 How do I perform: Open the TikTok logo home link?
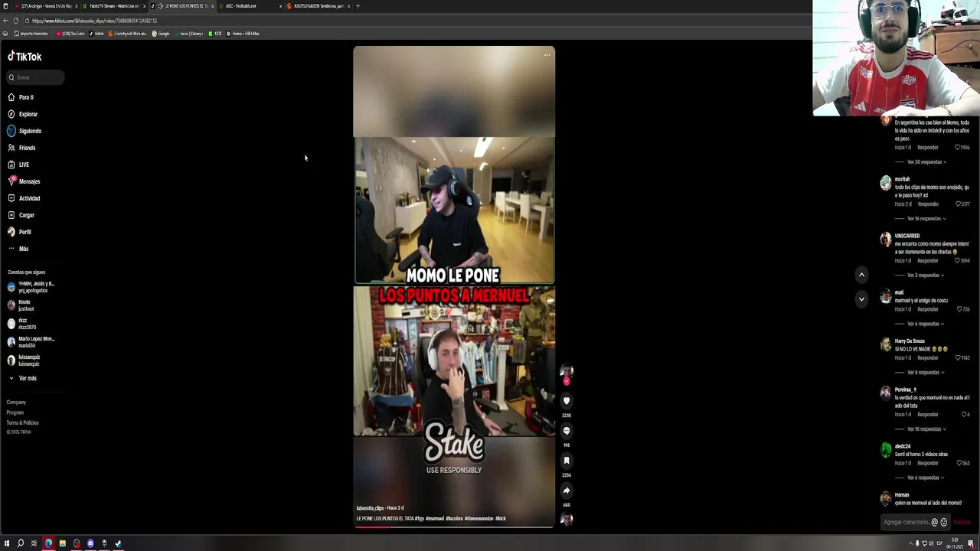click(24, 57)
